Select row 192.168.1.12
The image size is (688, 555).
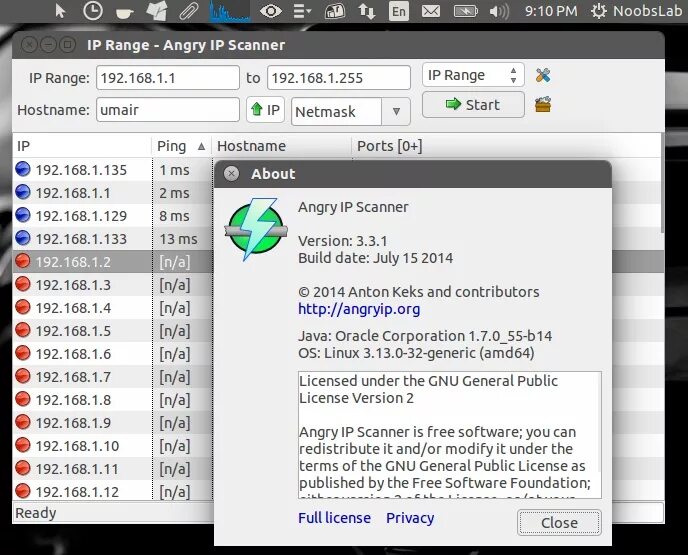[113, 491]
